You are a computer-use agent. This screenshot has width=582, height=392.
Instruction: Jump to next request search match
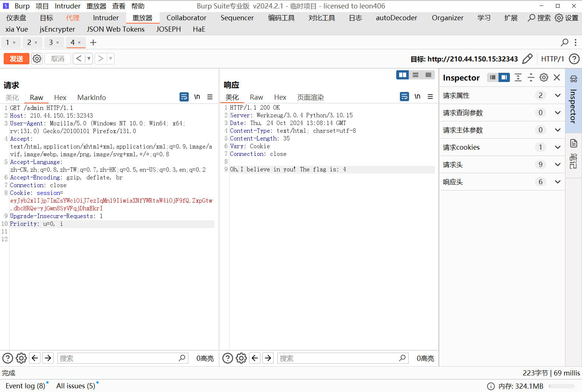[48, 358]
